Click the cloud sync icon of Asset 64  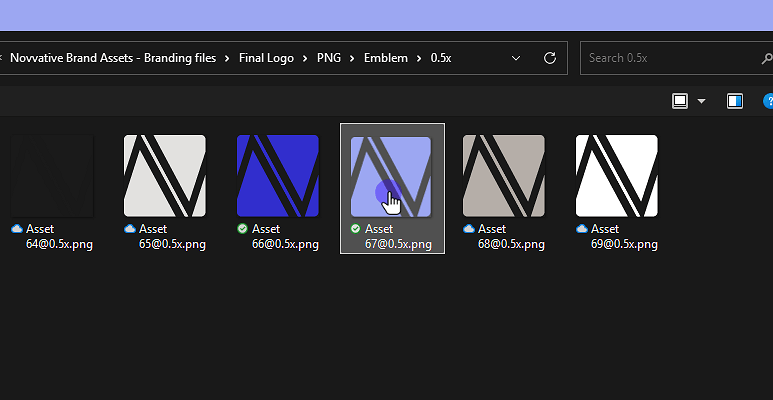(17, 229)
